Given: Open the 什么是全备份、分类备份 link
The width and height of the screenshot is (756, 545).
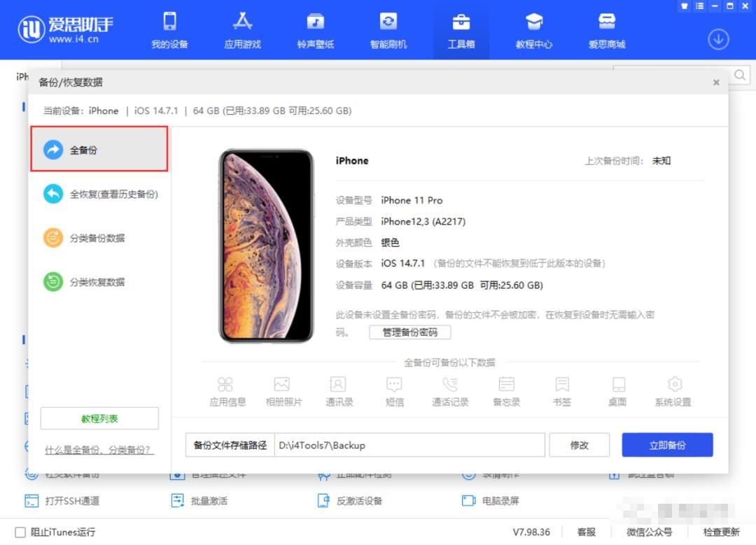Looking at the screenshot, I should [99, 450].
